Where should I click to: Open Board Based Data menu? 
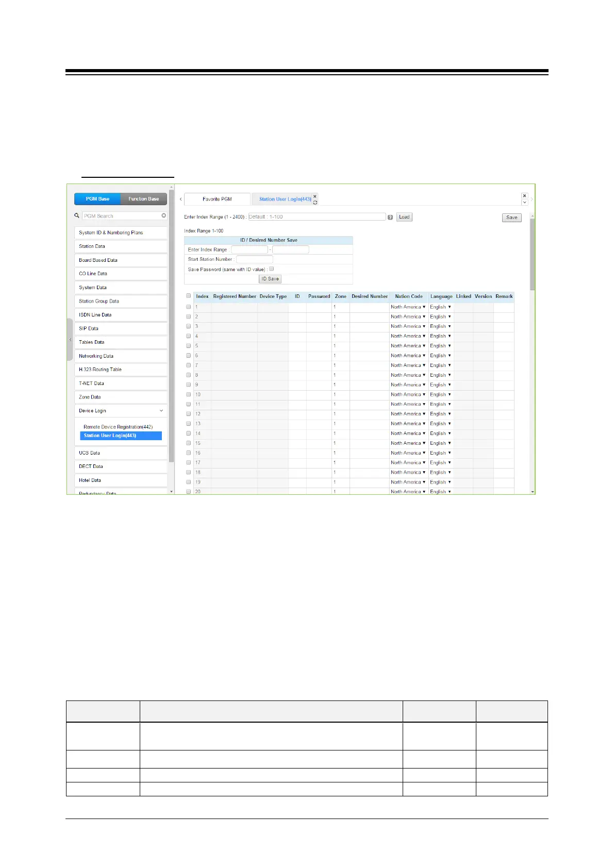tap(121, 260)
